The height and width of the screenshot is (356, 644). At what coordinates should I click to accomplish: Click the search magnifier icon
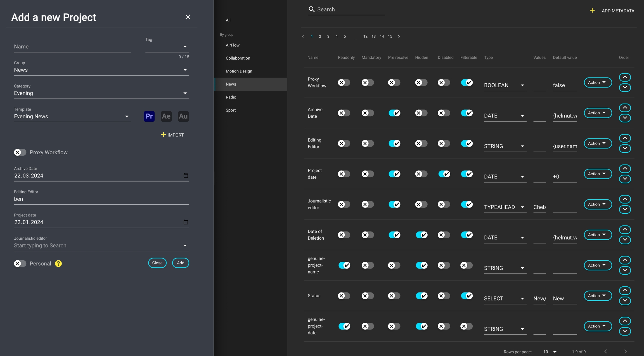coord(311,10)
